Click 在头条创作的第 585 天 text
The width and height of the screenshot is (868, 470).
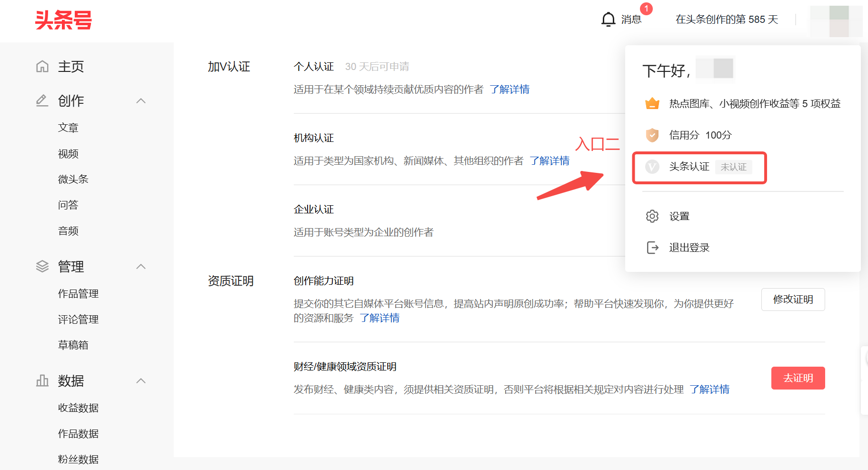pos(727,20)
